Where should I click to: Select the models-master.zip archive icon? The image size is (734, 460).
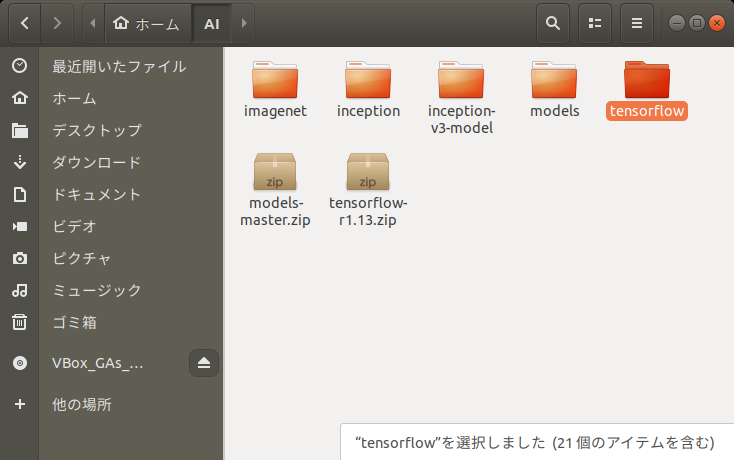275,171
